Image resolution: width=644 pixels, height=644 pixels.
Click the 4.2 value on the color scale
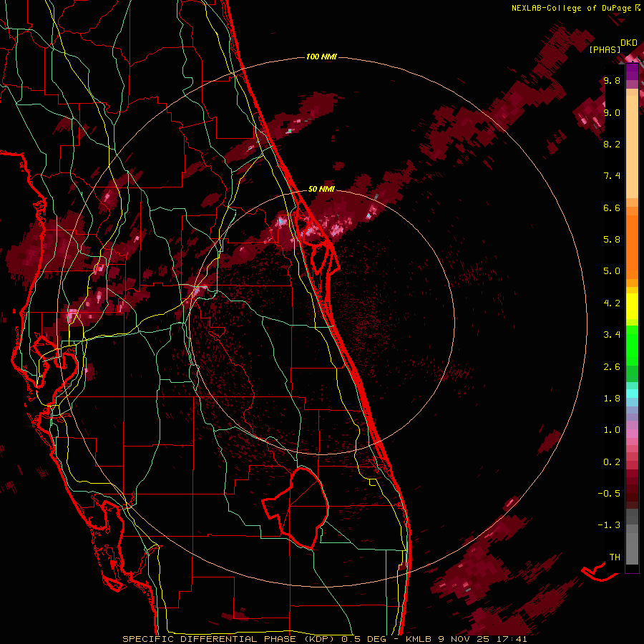click(612, 303)
